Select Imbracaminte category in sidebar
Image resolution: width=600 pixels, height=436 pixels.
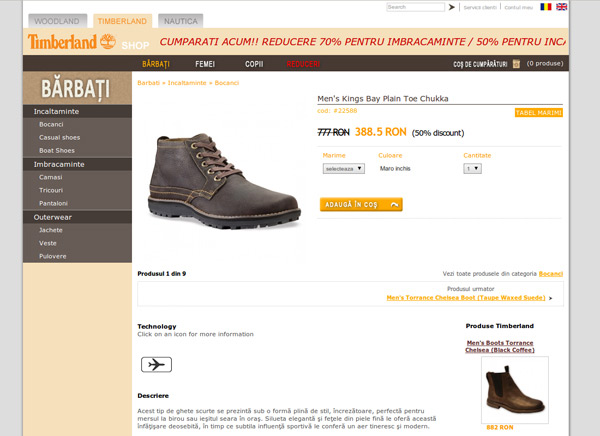pos(77,164)
